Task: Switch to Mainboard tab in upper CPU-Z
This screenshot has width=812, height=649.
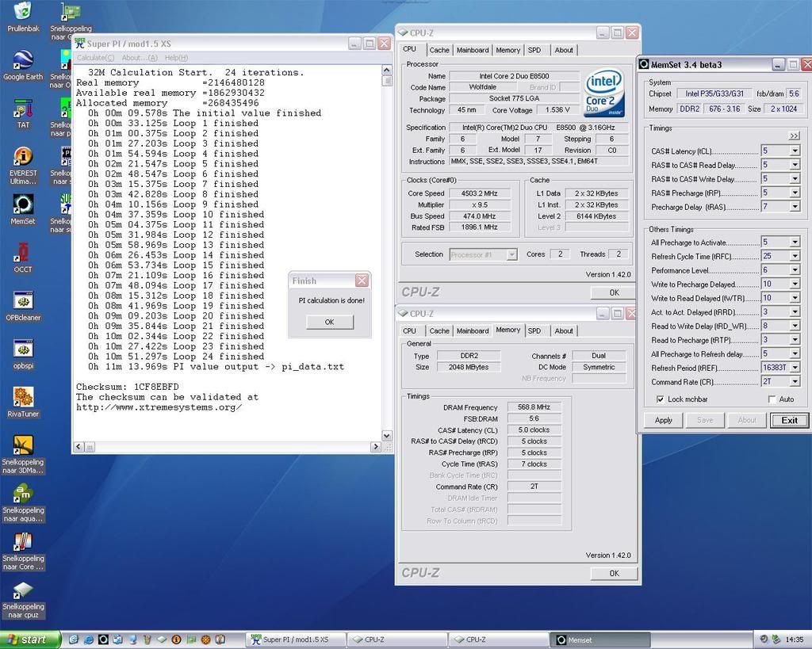Action: click(473, 50)
